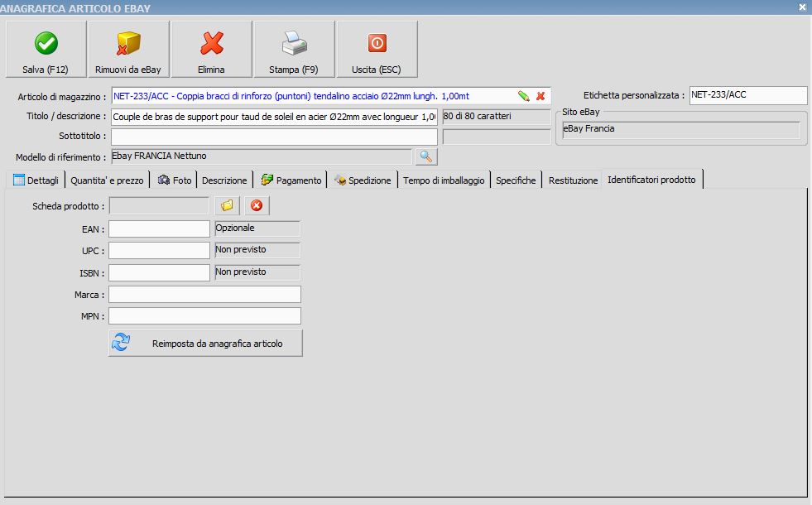Click the red X Elimina icon
Viewport: 812px width, 505px height.
click(212, 43)
